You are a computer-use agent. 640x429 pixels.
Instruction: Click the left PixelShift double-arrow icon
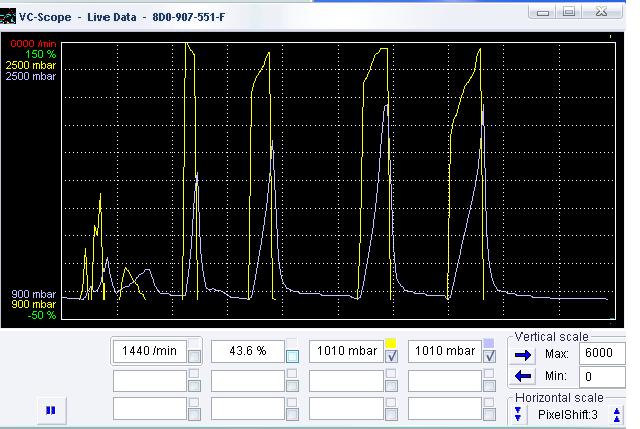[x=518, y=414]
